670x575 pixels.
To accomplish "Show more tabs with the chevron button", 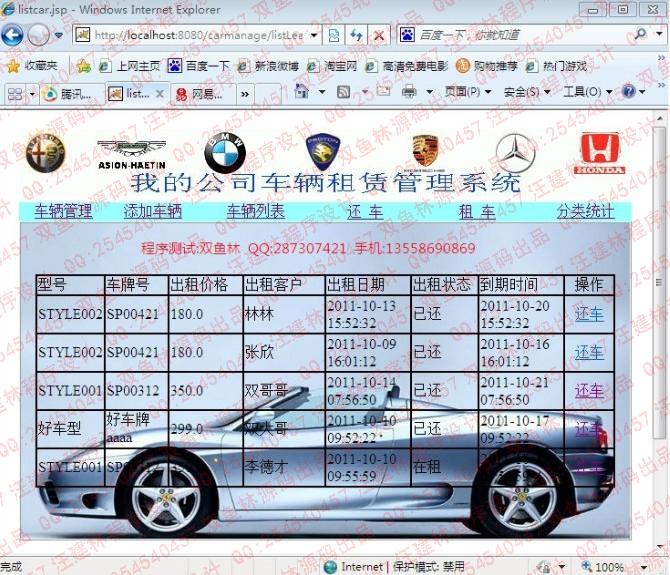I will pos(245,94).
